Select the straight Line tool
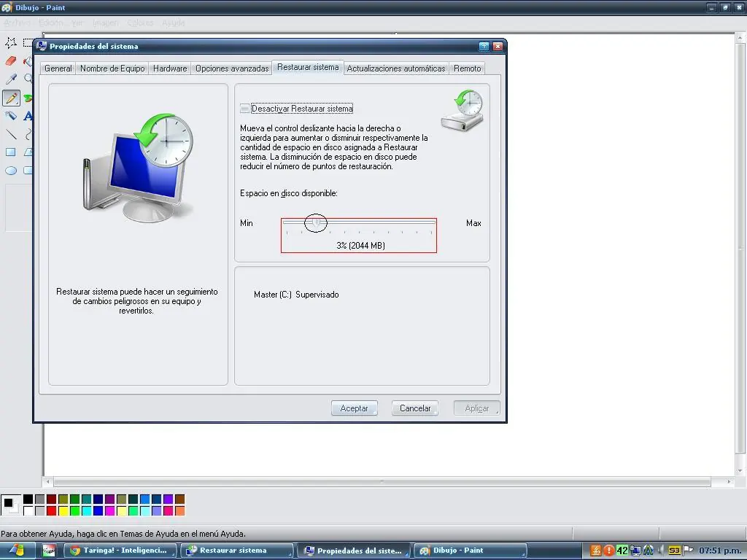Image resolution: width=747 pixels, height=560 pixels. click(11, 134)
